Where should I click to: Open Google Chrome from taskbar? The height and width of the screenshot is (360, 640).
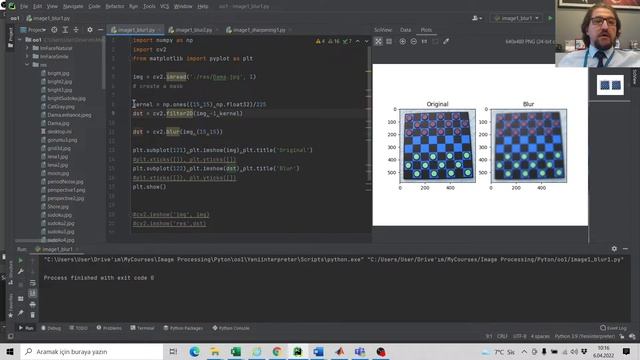tap(277, 351)
